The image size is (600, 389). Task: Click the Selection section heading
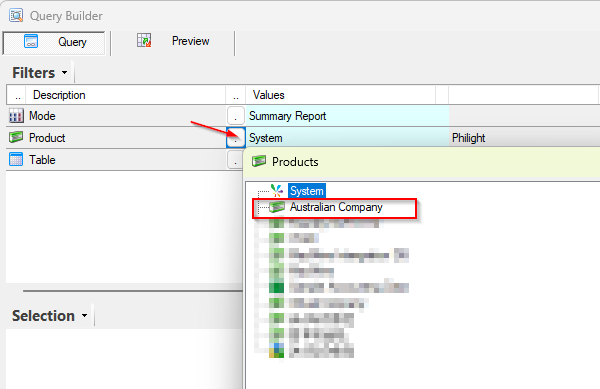43,316
